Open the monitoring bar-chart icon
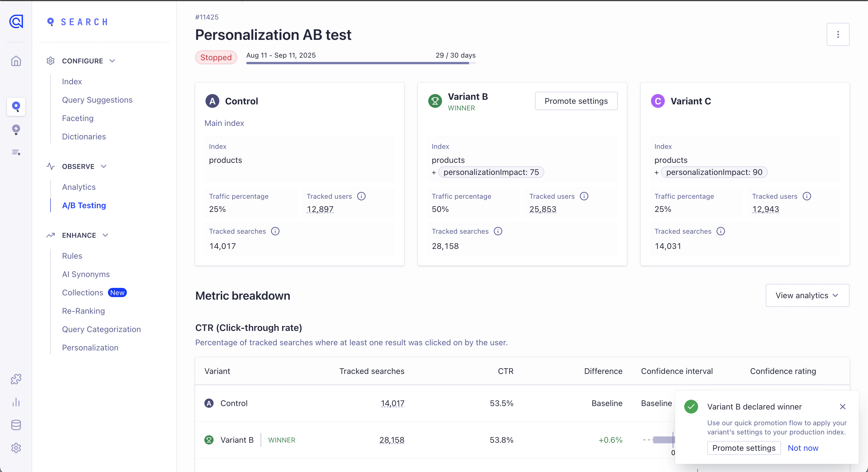 [16, 403]
